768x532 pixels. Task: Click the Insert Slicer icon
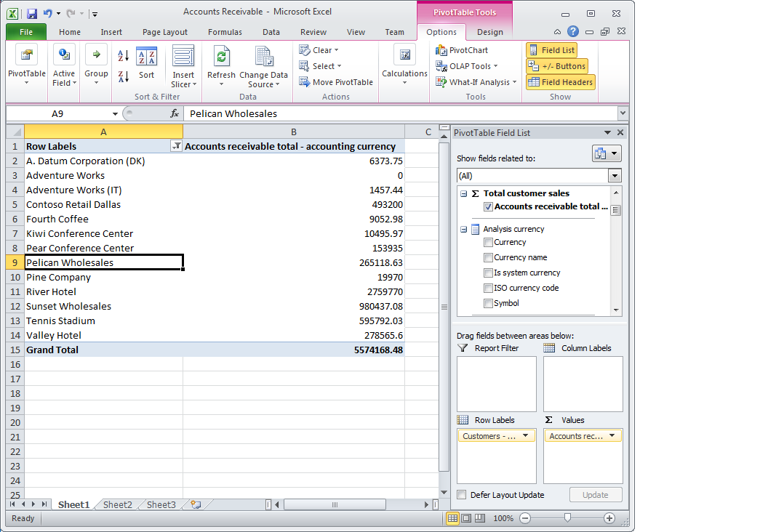[183, 57]
